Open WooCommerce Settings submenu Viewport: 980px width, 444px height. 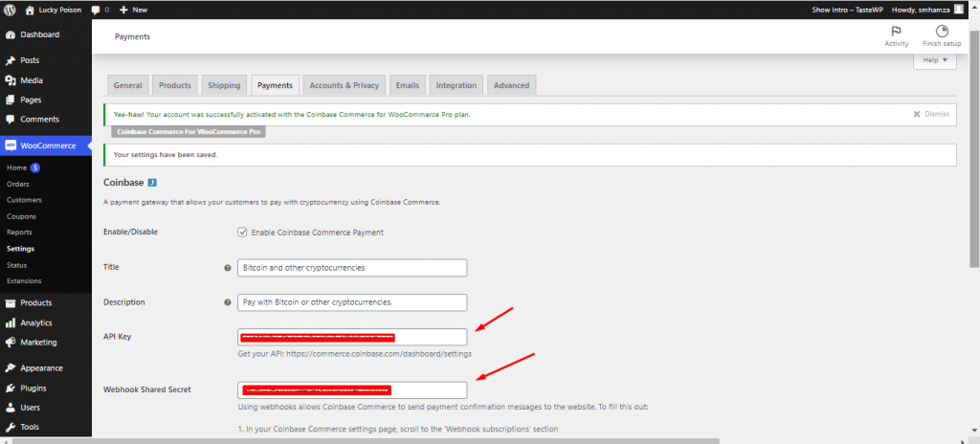(20, 249)
